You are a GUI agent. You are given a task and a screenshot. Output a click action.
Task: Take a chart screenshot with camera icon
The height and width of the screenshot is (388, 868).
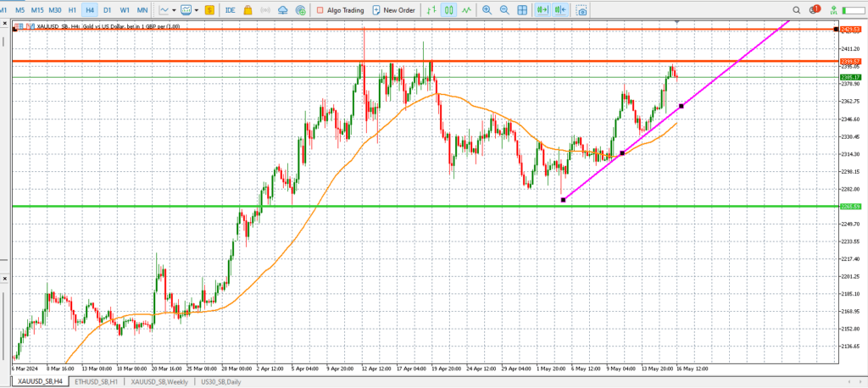coord(581,10)
